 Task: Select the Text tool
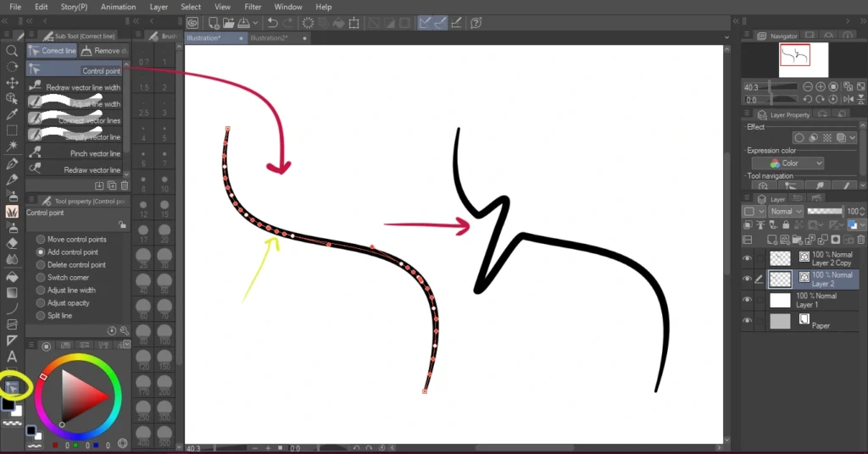(12, 357)
